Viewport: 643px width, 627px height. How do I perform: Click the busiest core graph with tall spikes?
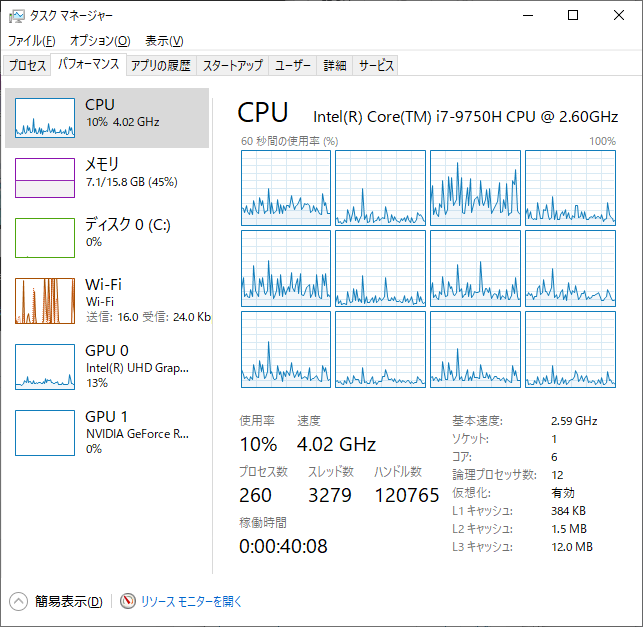[475, 188]
